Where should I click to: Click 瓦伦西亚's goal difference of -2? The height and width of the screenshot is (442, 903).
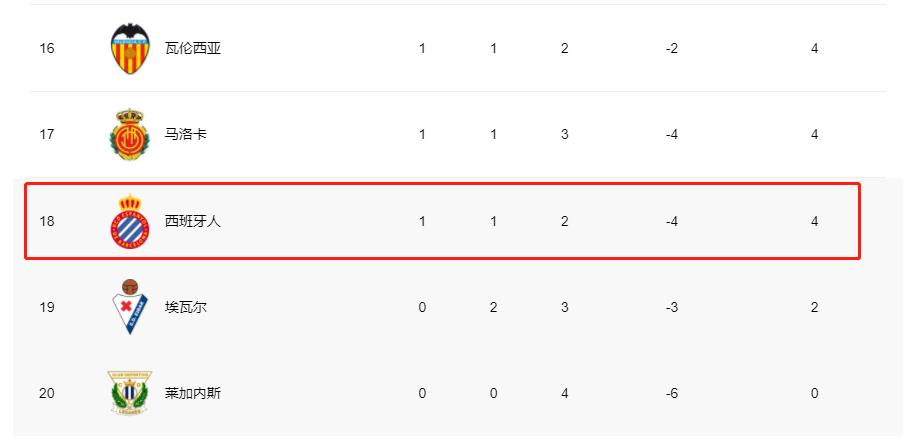coord(672,48)
